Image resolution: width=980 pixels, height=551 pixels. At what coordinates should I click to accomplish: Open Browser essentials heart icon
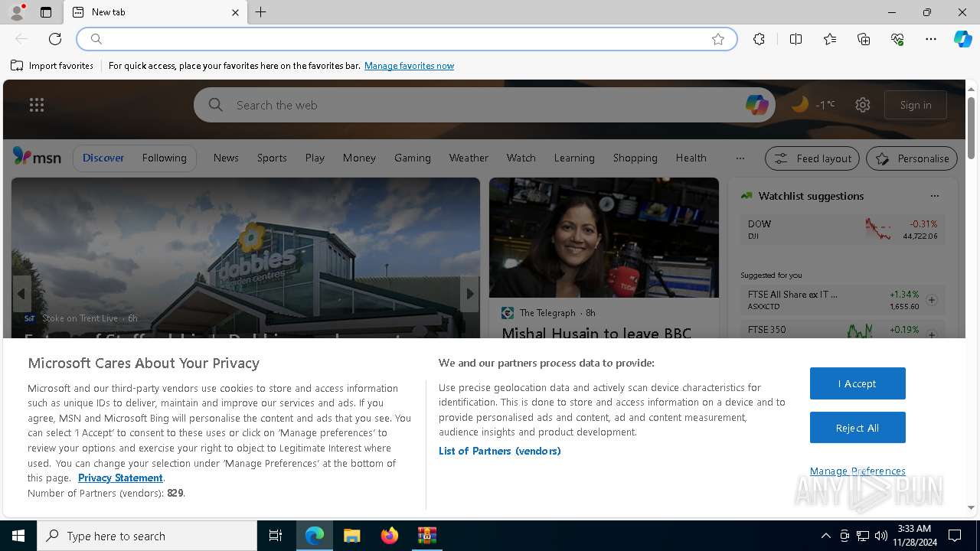[897, 39]
